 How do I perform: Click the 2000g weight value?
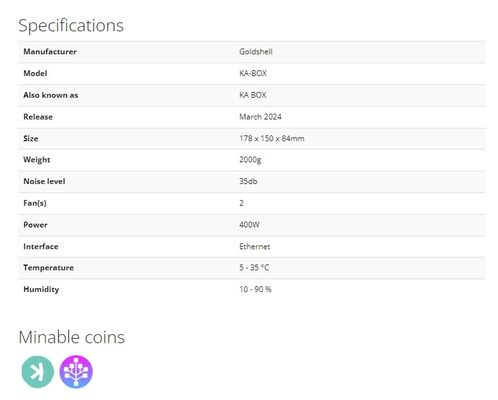pos(250,160)
